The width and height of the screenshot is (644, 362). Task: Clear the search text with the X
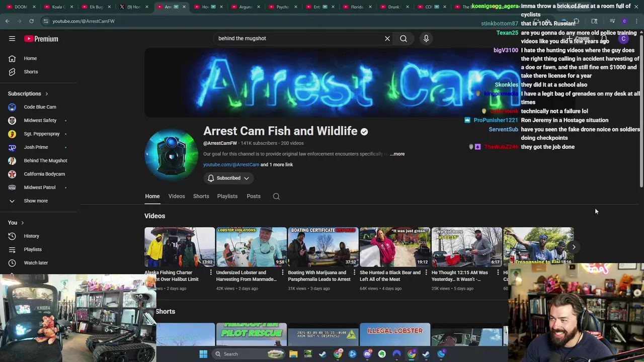point(387,38)
